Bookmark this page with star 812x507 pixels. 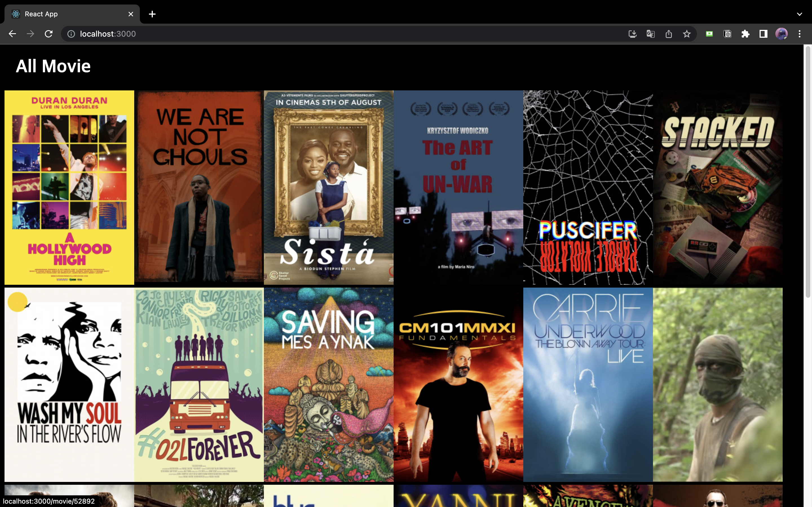coord(687,34)
